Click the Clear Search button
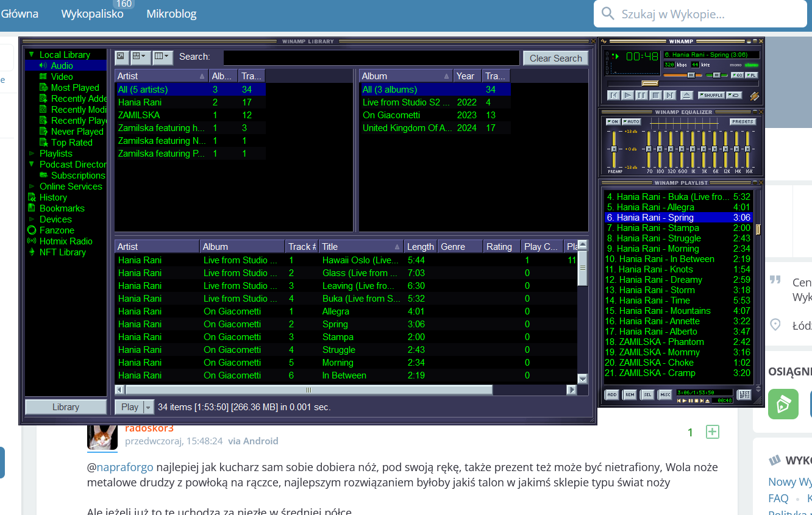The image size is (812, 515). click(x=555, y=58)
